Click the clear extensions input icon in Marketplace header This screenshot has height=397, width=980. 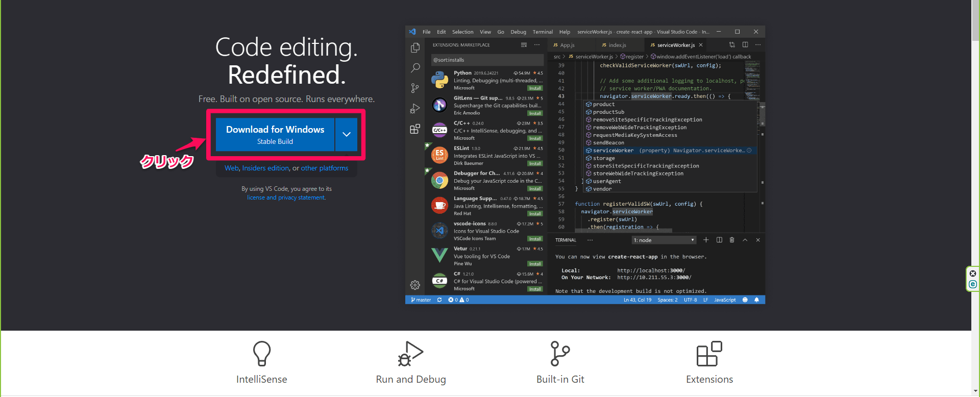[x=524, y=45]
